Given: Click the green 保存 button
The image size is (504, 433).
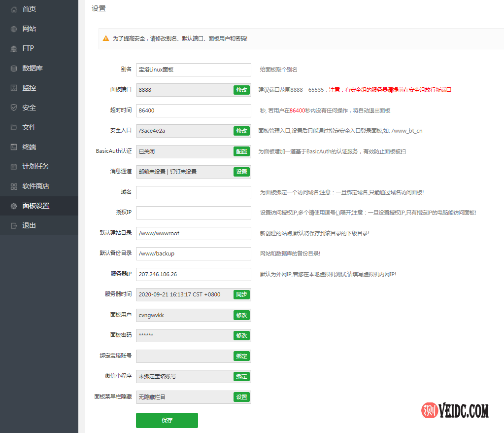Looking at the screenshot, I should pyautogui.click(x=167, y=420).
